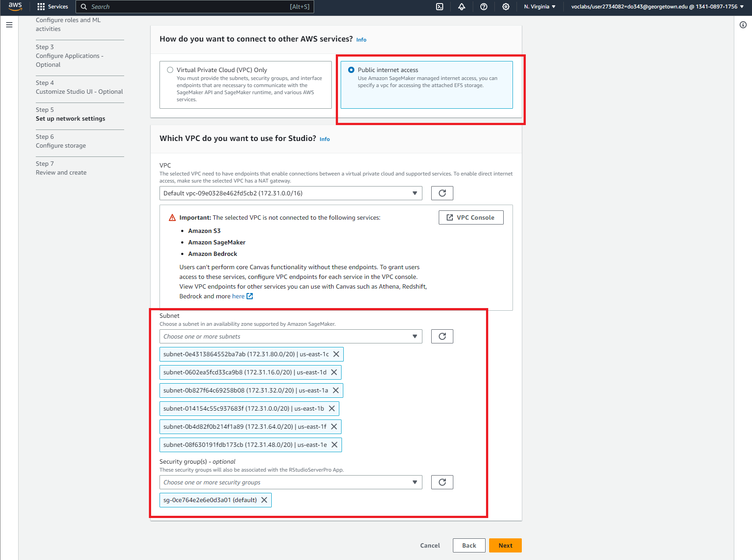Image resolution: width=752 pixels, height=560 pixels.
Task: Refresh the subnet list
Action: click(x=442, y=336)
